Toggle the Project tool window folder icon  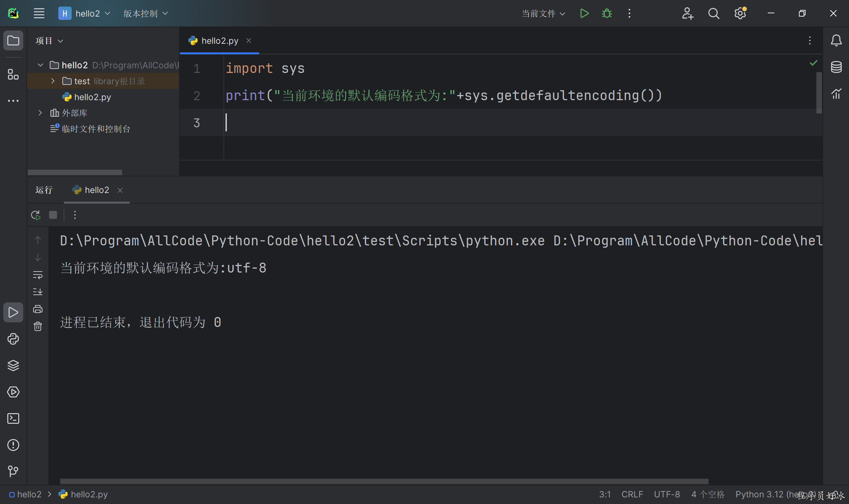point(13,41)
